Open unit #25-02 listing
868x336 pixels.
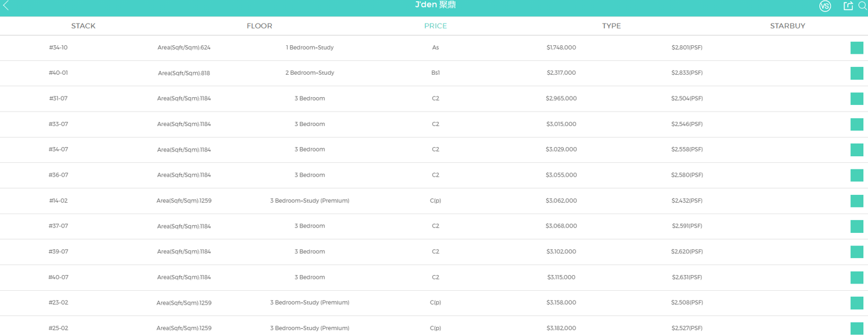(434, 328)
